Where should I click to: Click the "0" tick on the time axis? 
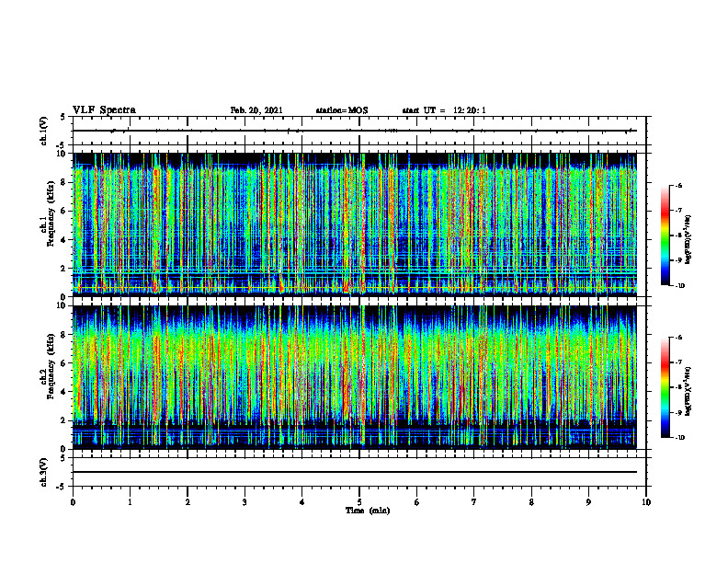73,502
